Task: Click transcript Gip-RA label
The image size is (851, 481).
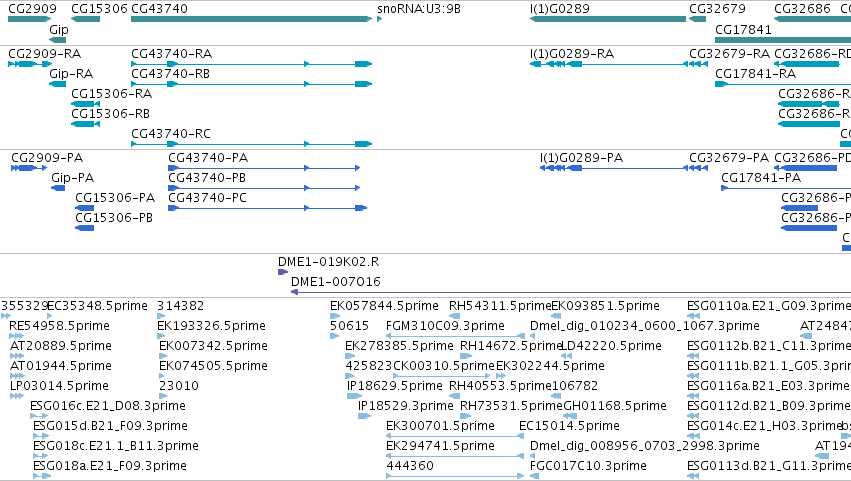Action: 71,74
